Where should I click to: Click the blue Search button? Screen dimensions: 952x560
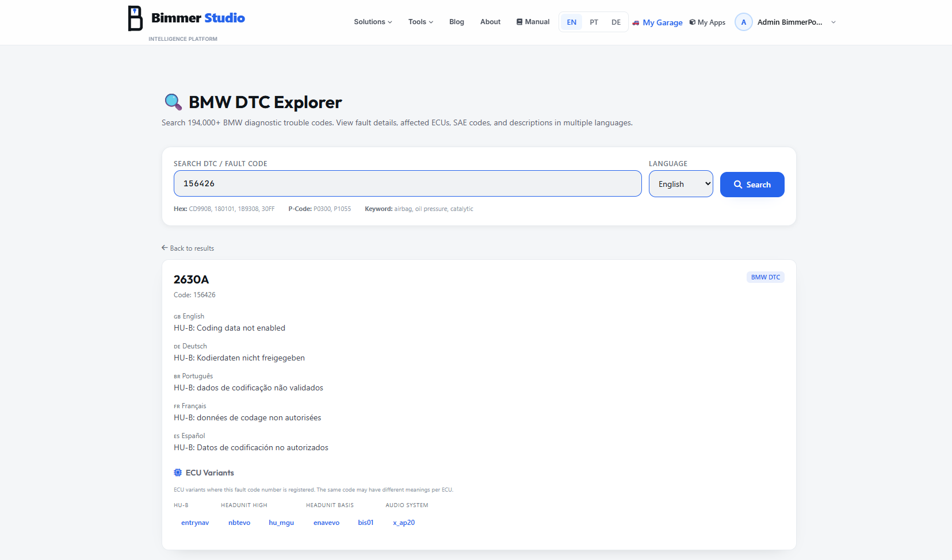(x=752, y=185)
